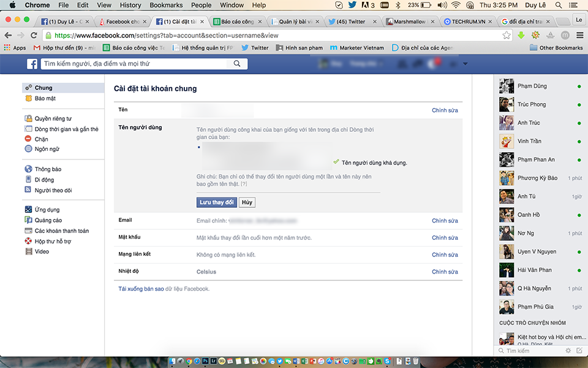Click Chỉnh sửa next to Email

click(x=445, y=220)
